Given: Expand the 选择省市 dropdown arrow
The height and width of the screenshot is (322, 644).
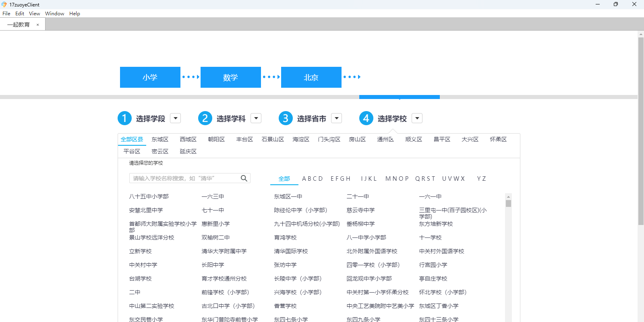Looking at the screenshot, I should click(336, 118).
